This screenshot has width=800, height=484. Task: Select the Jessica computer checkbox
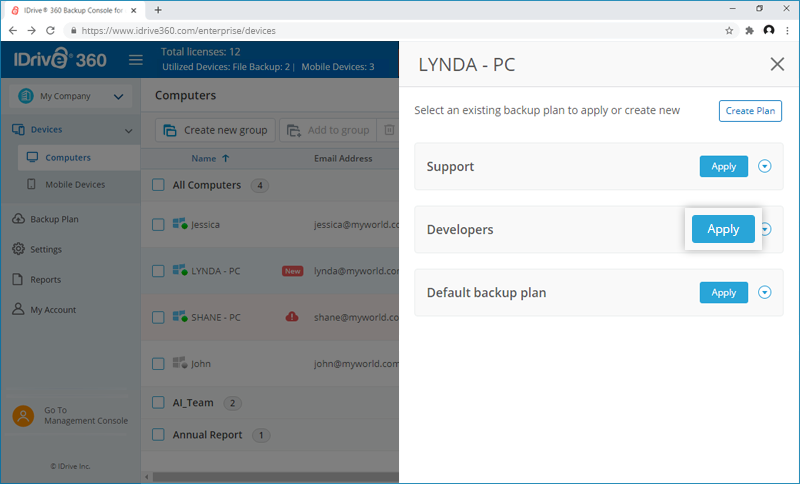coord(158,225)
